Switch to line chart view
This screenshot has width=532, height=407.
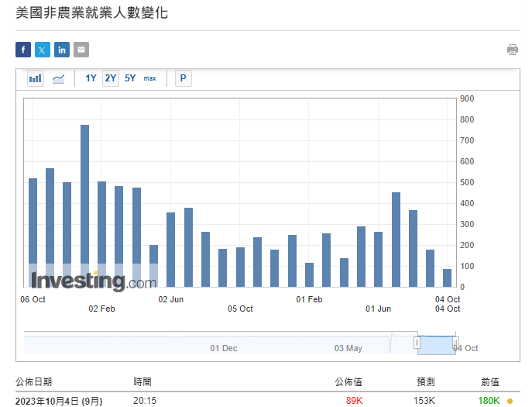(58, 78)
